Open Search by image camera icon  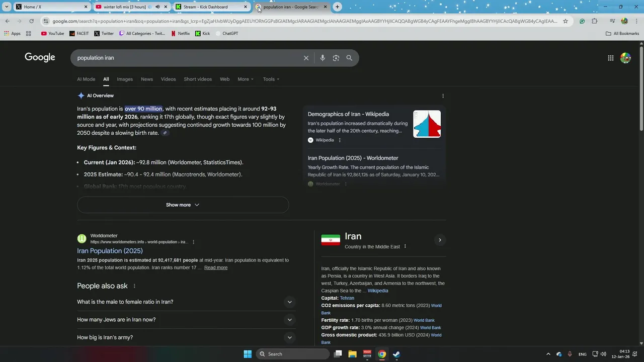click(336, 58)
